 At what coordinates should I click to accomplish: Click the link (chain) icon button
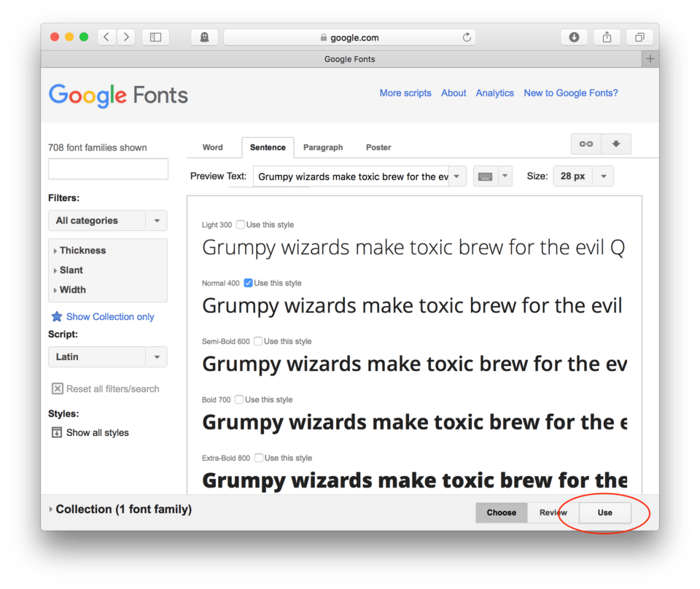click(x=586, y=144)
